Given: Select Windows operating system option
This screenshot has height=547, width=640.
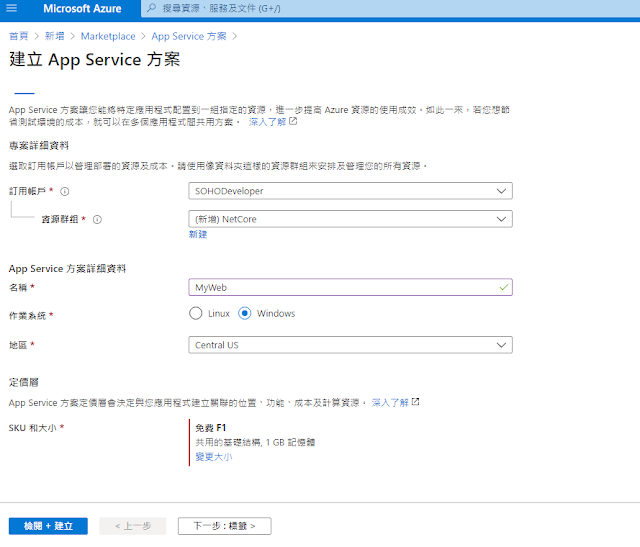Looking at the screenshot, I should (x=244, y=314).
